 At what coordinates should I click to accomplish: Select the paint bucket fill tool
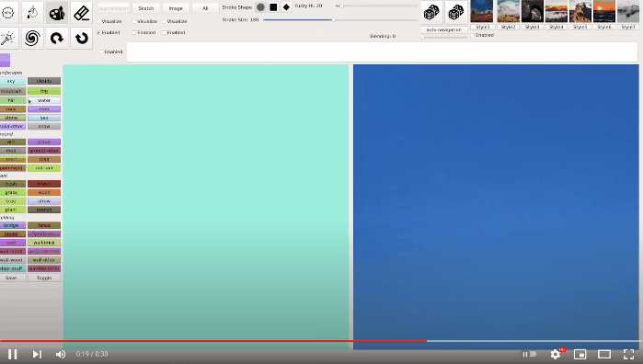[x=32, y=13]
